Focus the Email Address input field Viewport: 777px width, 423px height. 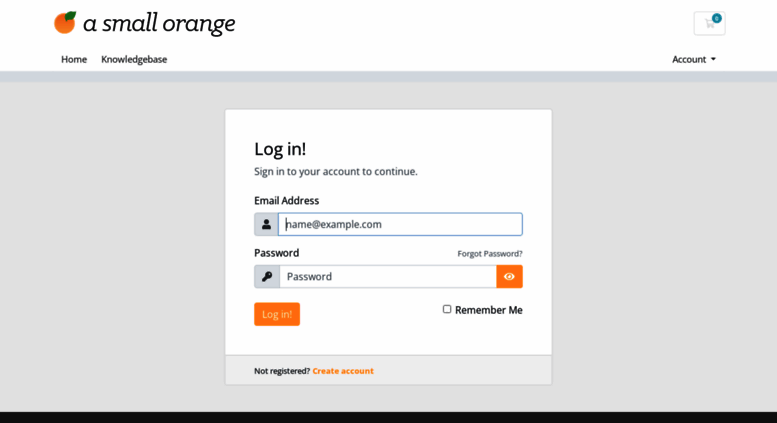click(400, 224)
